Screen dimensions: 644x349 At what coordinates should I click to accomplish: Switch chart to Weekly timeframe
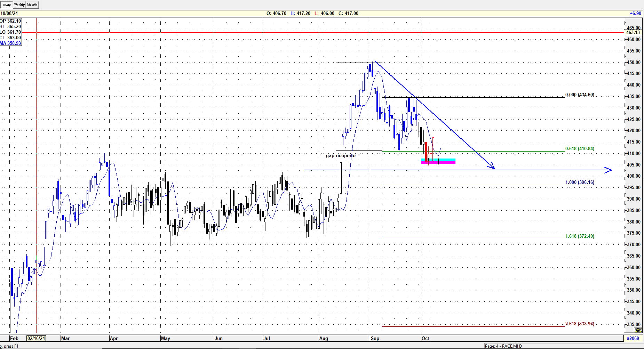pos(19,5)
